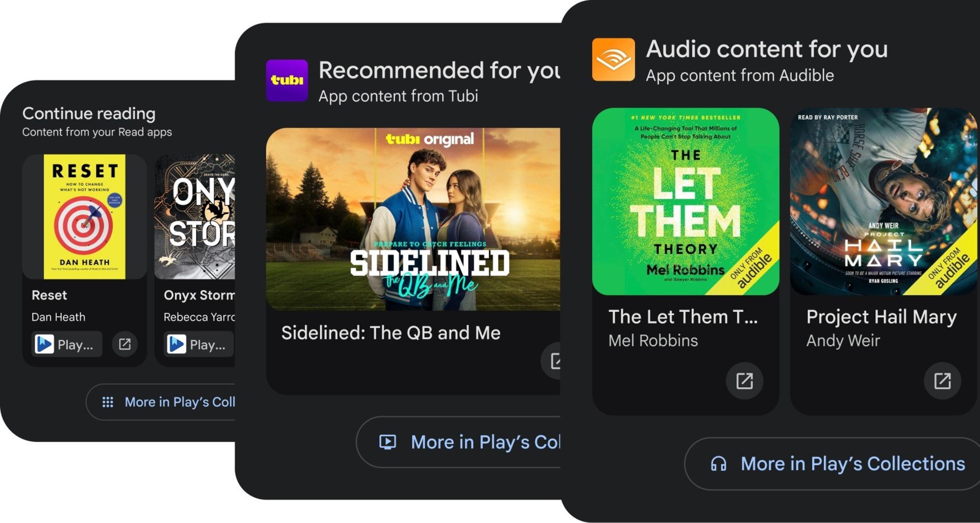
Task: Select the Onyx Storm book cover
Action: [195, 217]
